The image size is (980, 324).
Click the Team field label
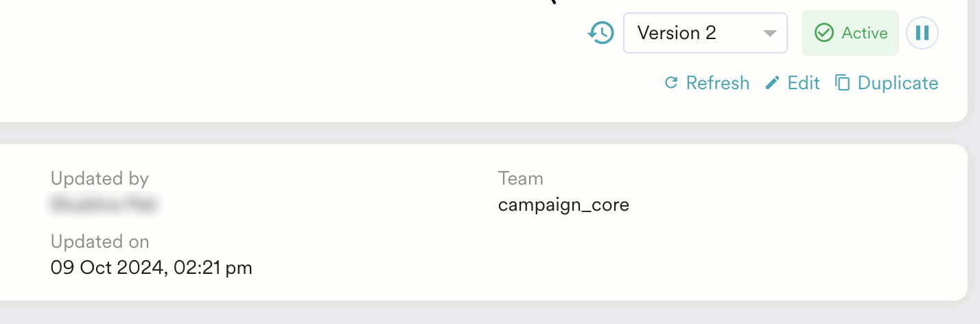point(520,178)
